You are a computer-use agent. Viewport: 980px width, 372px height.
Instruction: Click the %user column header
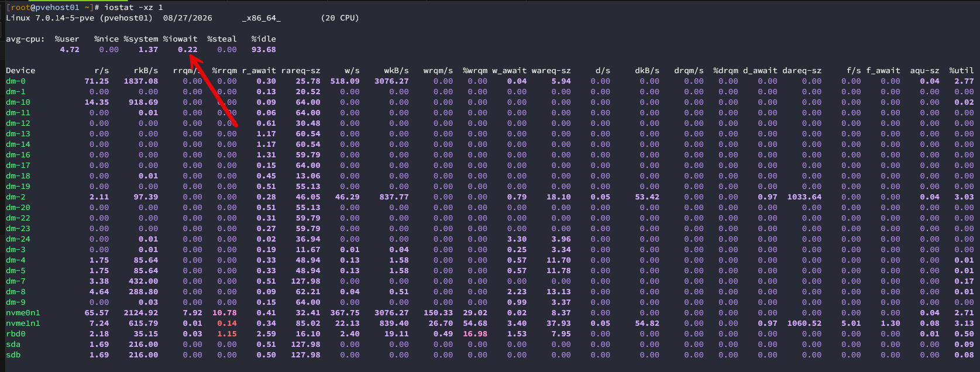(67, 39)
